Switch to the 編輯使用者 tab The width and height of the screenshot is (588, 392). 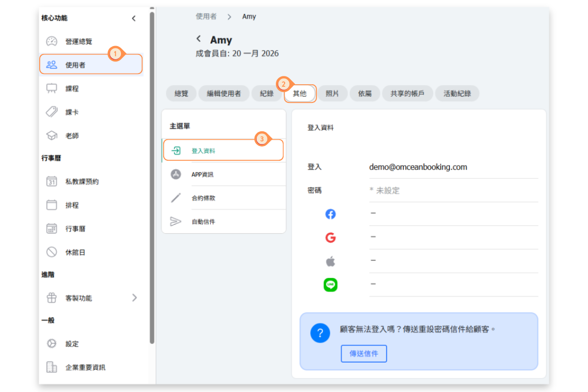click(x=224, y=94)
